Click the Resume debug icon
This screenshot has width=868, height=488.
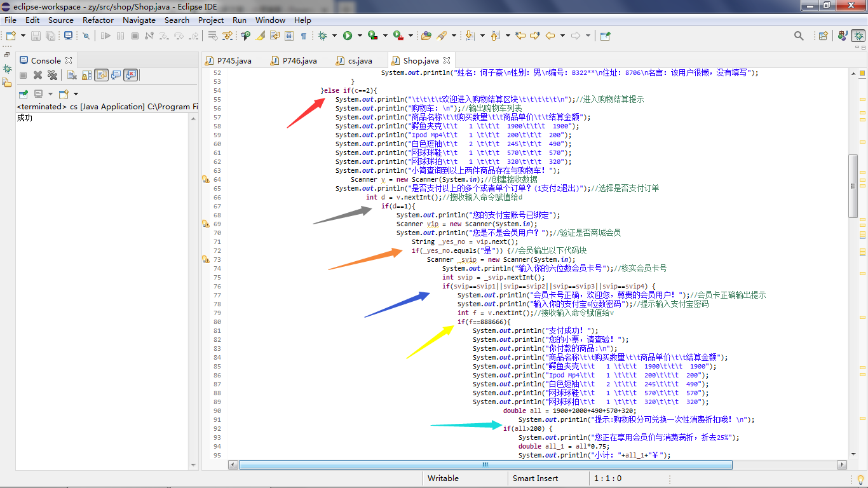105,36
